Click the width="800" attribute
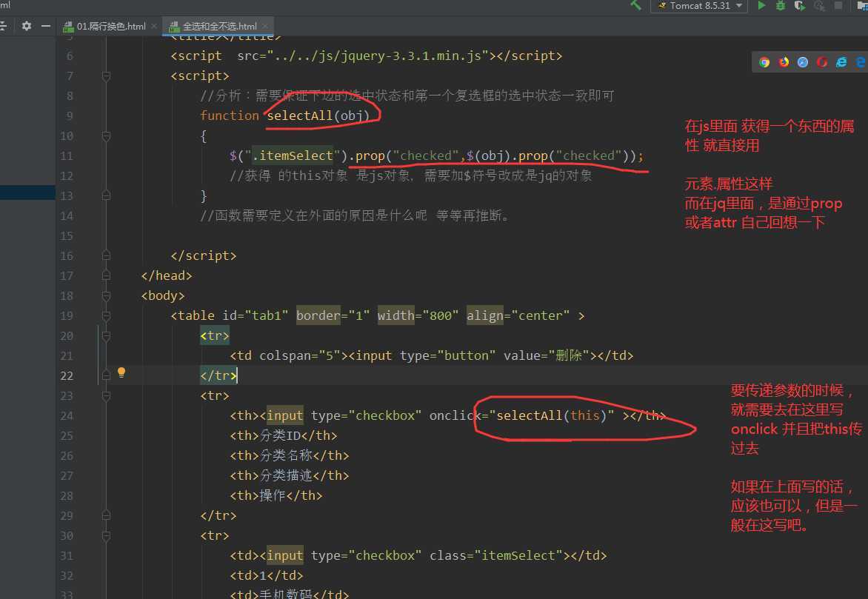 tap(418, 315)
